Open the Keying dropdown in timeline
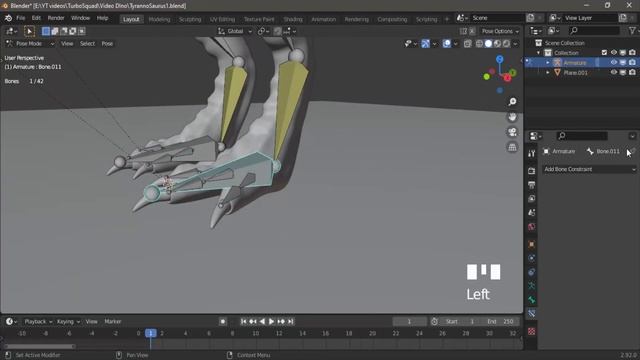The height and width of the screenshot is (360, 640). tap(68, 322)
